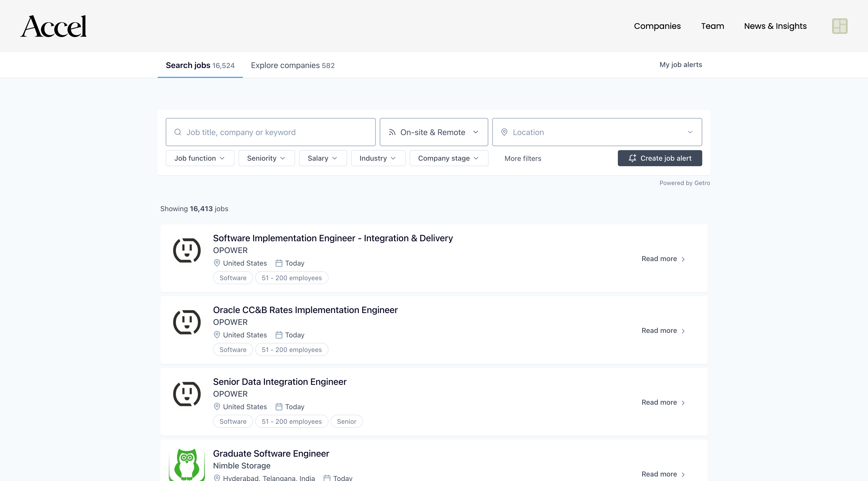The width and height of the screenshot is (868, 481).
Task: Open Companies in the top navigation
Action: pyautogui.click(x=657, y=26)
